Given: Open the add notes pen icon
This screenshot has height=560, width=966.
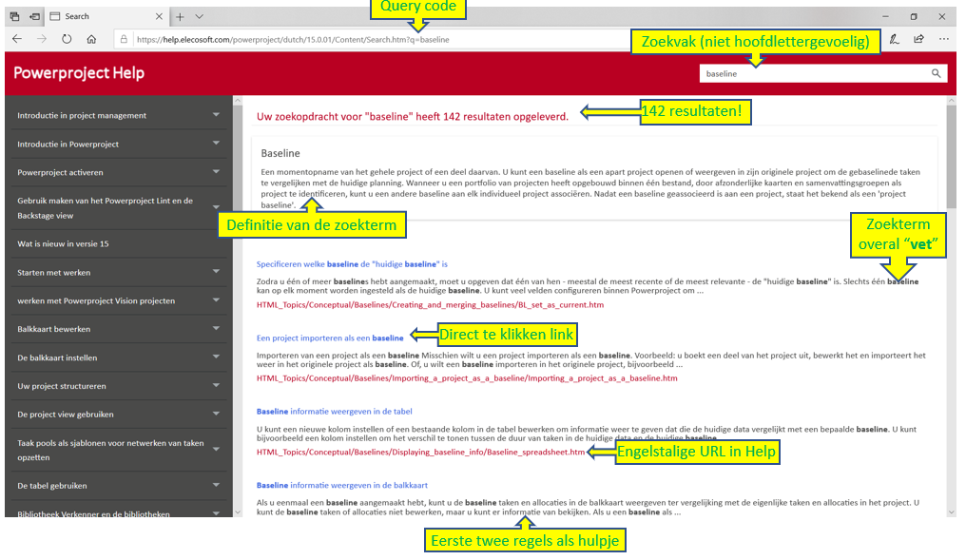Looking at the screenshot, I should 894,39.
